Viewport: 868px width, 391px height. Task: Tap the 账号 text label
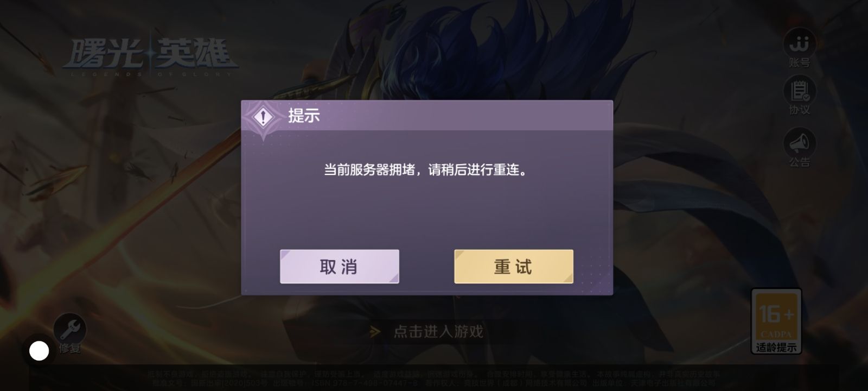tap(800, 63)
